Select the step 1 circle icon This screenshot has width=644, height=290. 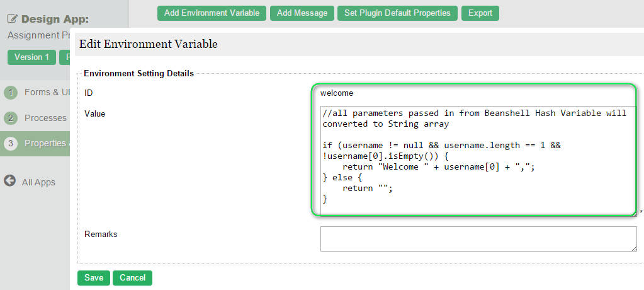[x=10, y=93]
